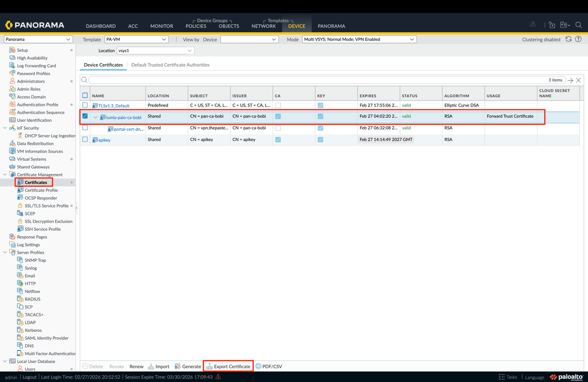
Task: Click the Tasks icon in status bar
Action: [x=502, y=377]
